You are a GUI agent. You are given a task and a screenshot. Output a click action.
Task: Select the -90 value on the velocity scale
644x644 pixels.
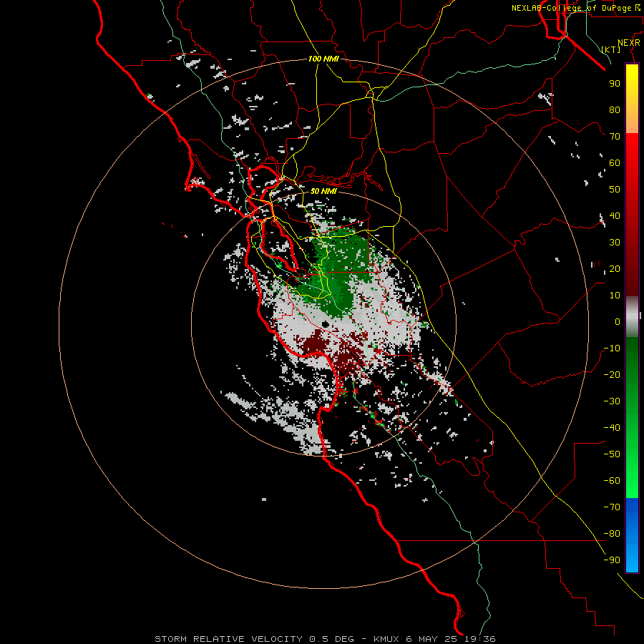pyautogui.click(x=612, y=560)
